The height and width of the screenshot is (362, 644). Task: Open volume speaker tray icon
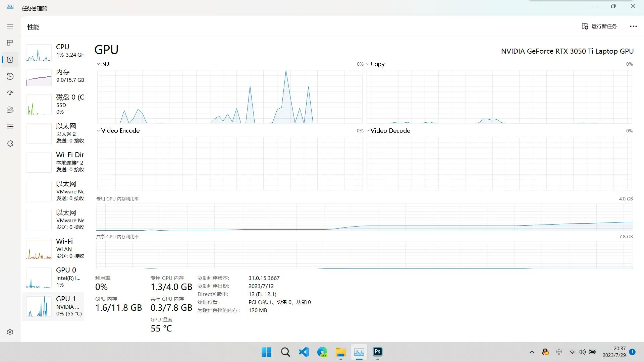(x=582, y=352)
